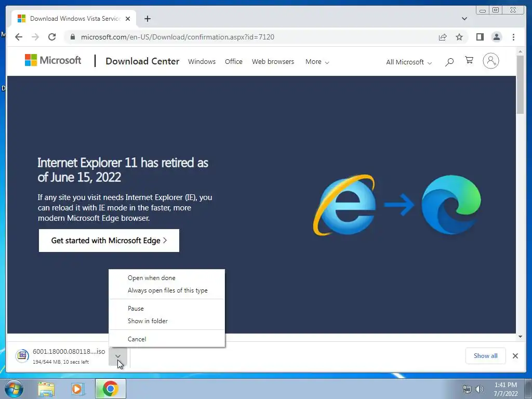532x399 pixels.
Task: Click the padlock site info icon
Action: tap(73, 37)
